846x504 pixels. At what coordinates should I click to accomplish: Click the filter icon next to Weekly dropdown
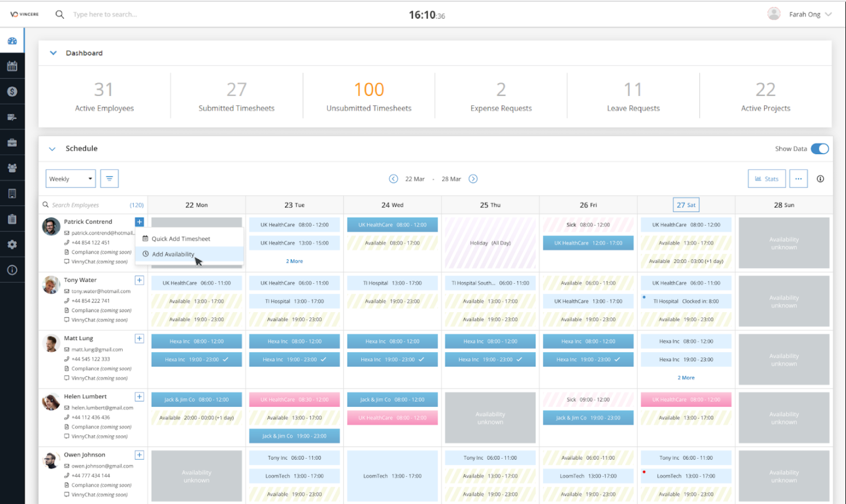[x=109, y=178]
